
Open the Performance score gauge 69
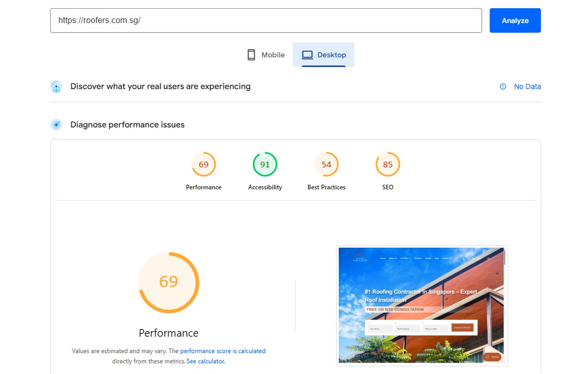tap(204, 164)
